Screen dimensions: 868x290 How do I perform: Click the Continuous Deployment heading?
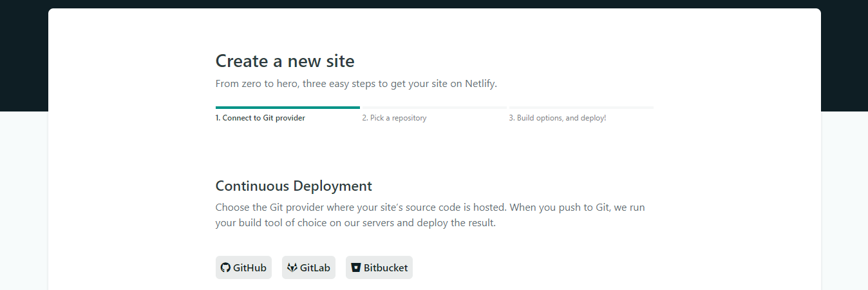coord(294,186)
